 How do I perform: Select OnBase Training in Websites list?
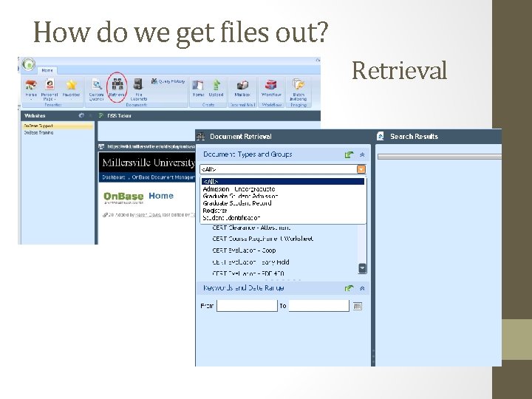38,133
